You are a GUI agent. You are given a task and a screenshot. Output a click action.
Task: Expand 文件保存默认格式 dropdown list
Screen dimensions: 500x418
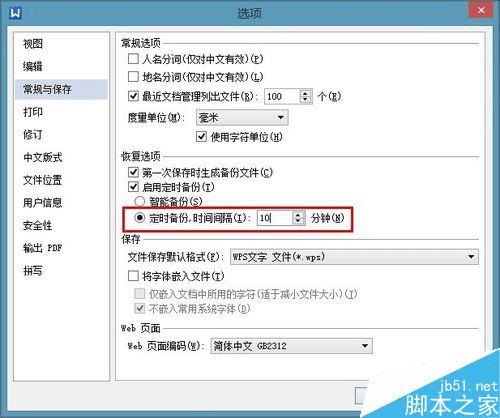point(354,257)
